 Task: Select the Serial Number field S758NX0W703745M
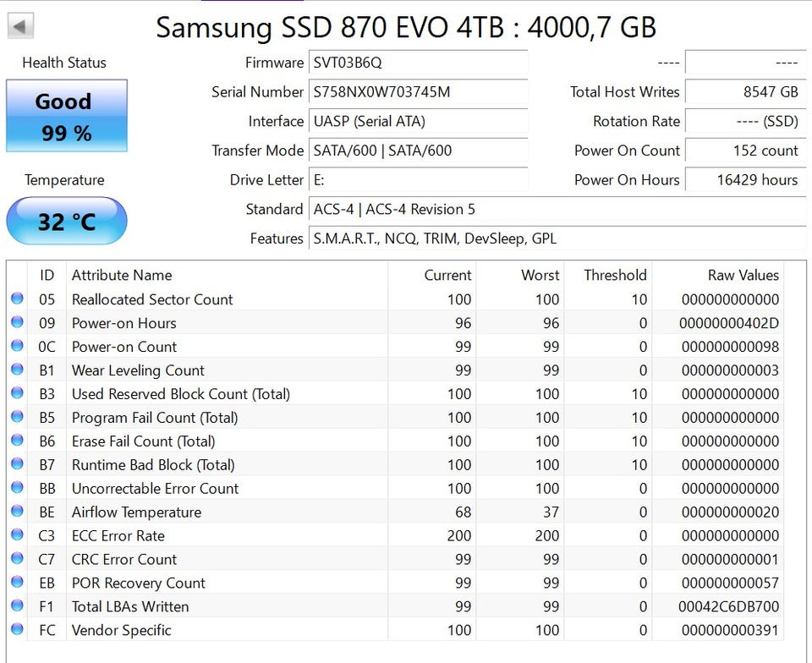click(418, 92)
